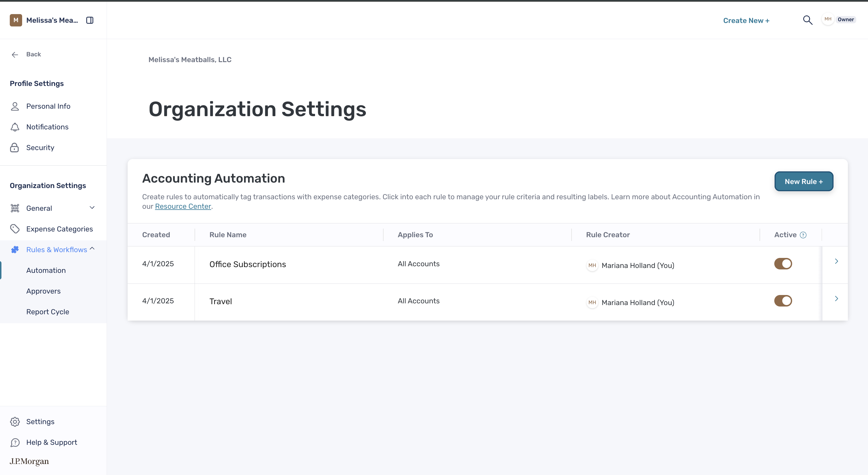868x475 pixels.
Task: Click the Active column help icon
Action: [803, 235]
